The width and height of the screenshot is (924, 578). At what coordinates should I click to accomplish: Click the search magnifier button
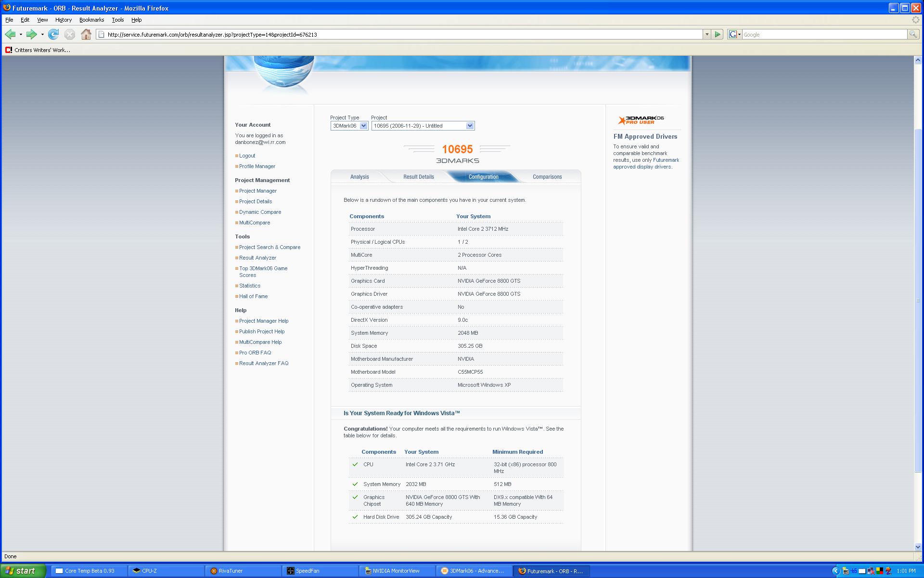click(x=912, y=34)
